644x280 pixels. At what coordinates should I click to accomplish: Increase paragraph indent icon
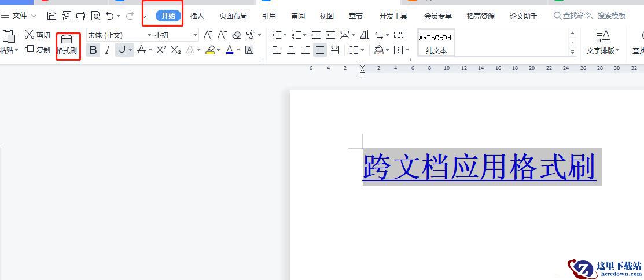[330, 35]
